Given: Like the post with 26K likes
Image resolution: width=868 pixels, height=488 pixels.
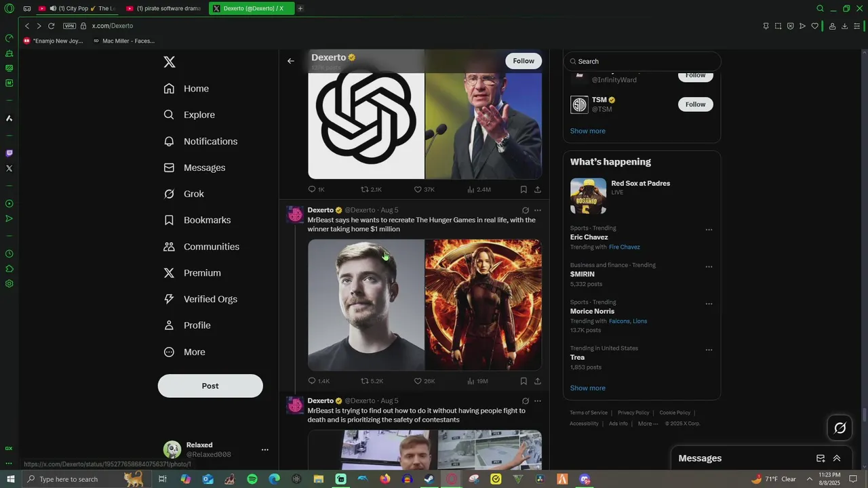Looking at the screenshot, I should (425, 381).
